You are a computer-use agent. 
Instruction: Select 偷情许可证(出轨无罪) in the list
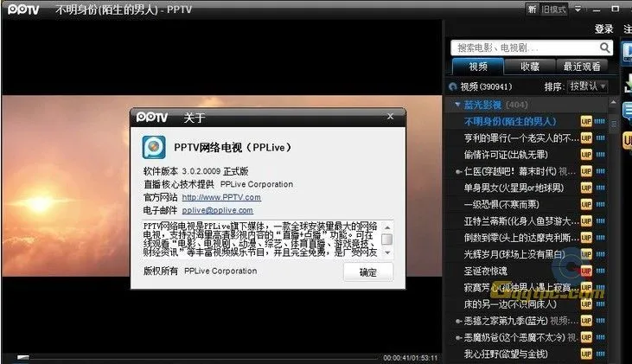coord(506,155)
